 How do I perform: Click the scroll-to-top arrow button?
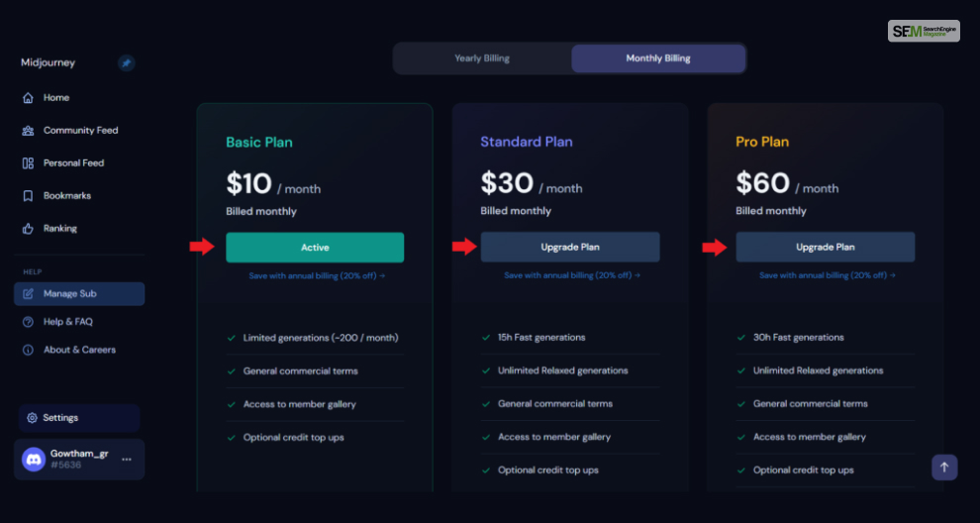[944, 468]
